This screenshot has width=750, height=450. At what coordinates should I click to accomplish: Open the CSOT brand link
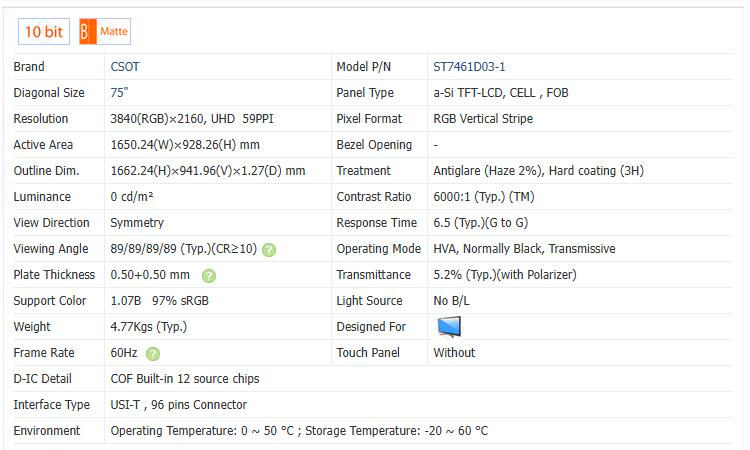(x=126, y=67)
